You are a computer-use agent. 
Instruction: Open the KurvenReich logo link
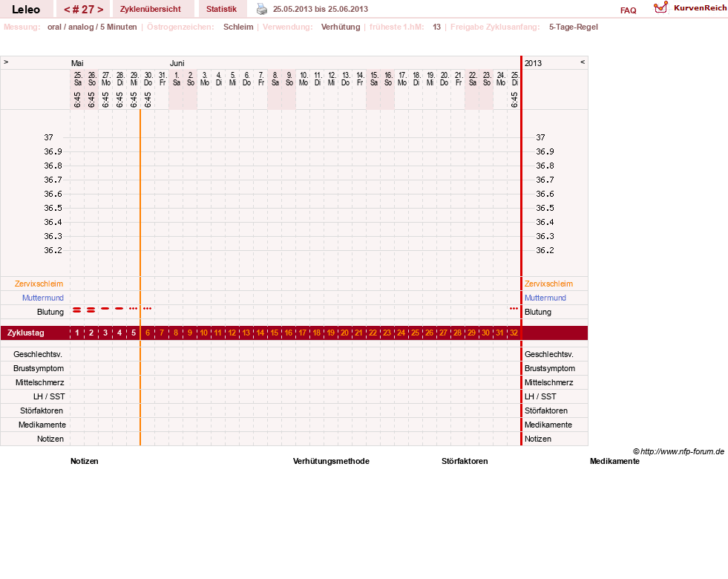point(690,8)
